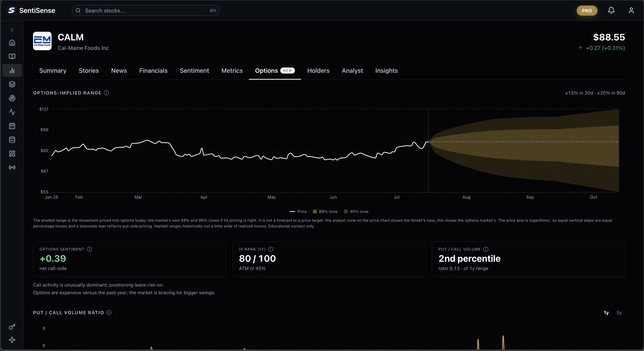Open the dashboard grid icon in sidebar
This screenshot has height=351, width=644.
pos(12,154)
